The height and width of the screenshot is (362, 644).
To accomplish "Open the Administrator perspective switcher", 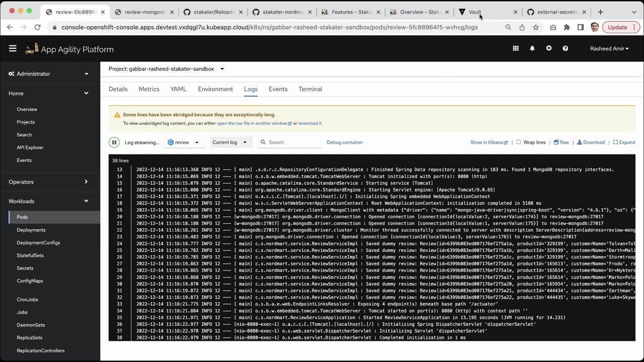I will 49,73.
